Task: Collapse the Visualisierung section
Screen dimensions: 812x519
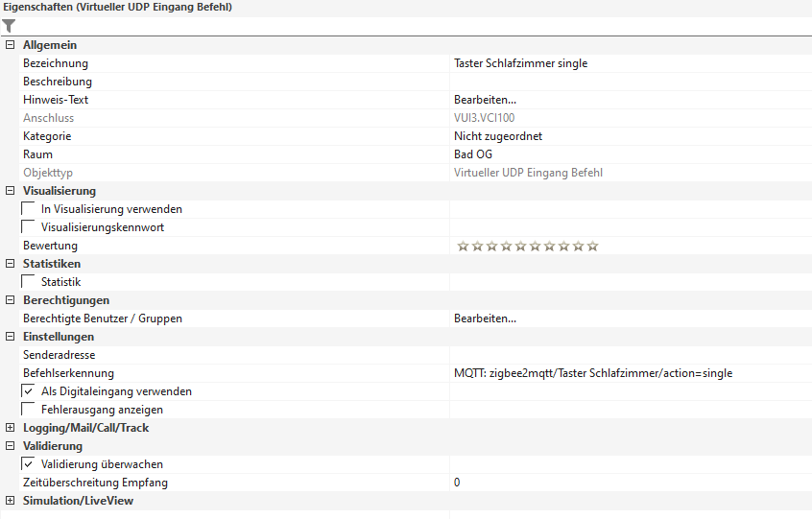Action: tap(10, 191)
